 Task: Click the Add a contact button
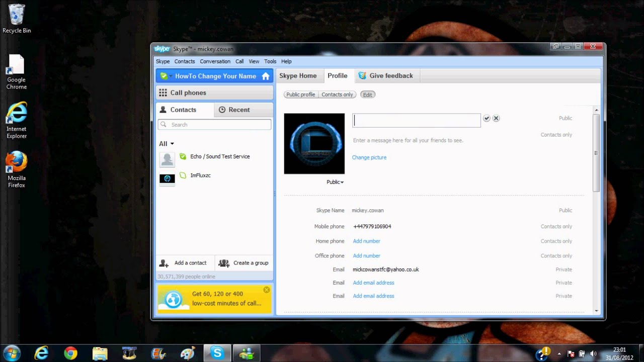pyautogui.click(x=185, y=263)
